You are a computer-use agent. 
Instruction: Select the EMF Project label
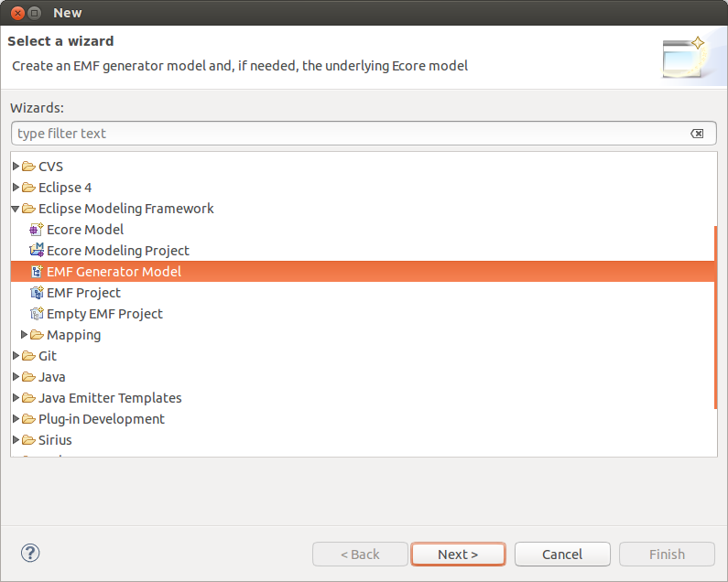point(83,293)
